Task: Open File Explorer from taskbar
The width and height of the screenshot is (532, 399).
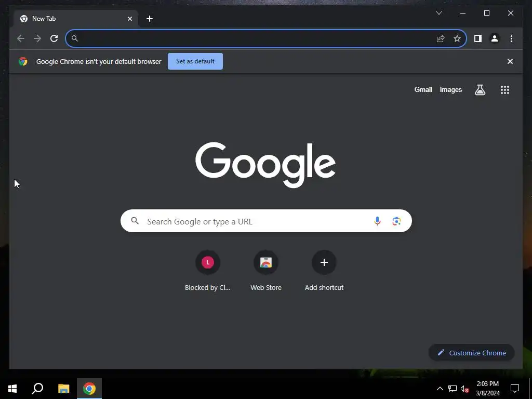Action: [63, 389]
